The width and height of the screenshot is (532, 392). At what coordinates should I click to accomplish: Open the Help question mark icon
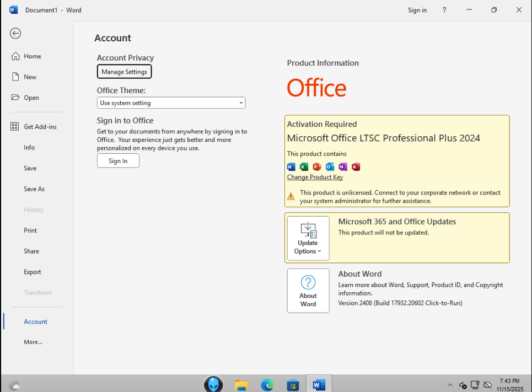click(444, 10)
